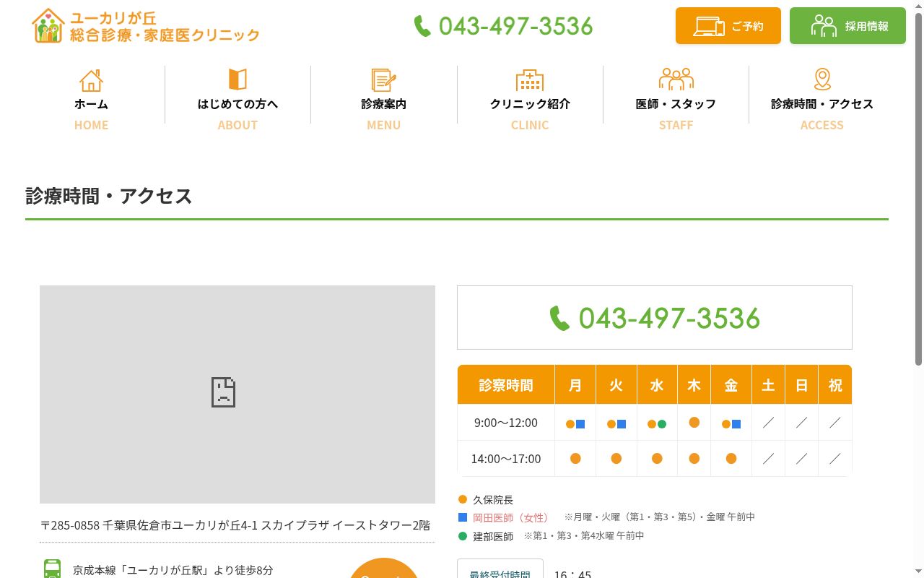Click the 岡田医師（女性） legend text

[510, 517]
